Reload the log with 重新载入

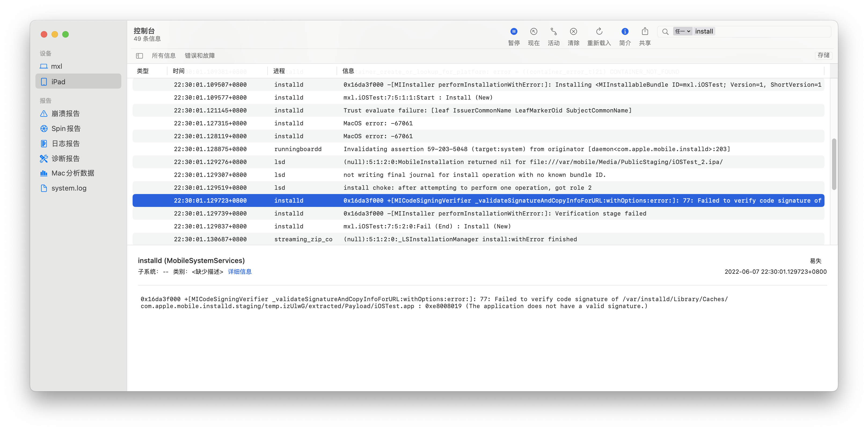coord(599,36)
